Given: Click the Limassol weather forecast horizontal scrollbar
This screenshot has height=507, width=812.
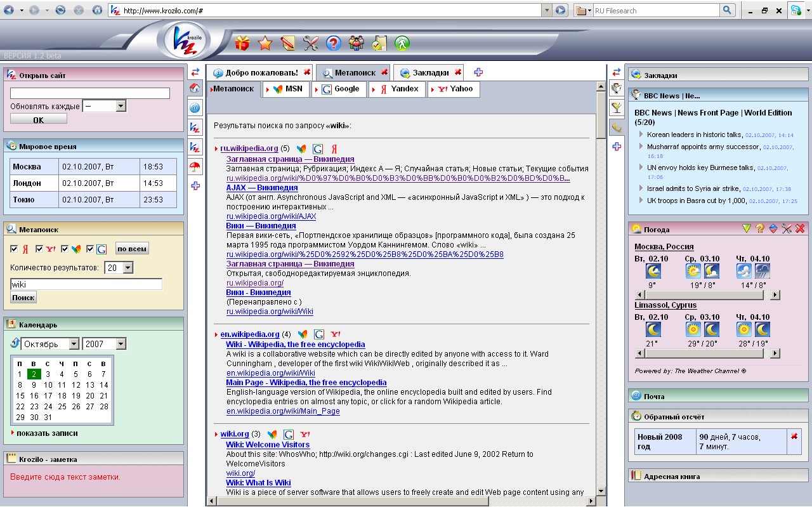Looking at the screenshot, I should click(708, 353).
